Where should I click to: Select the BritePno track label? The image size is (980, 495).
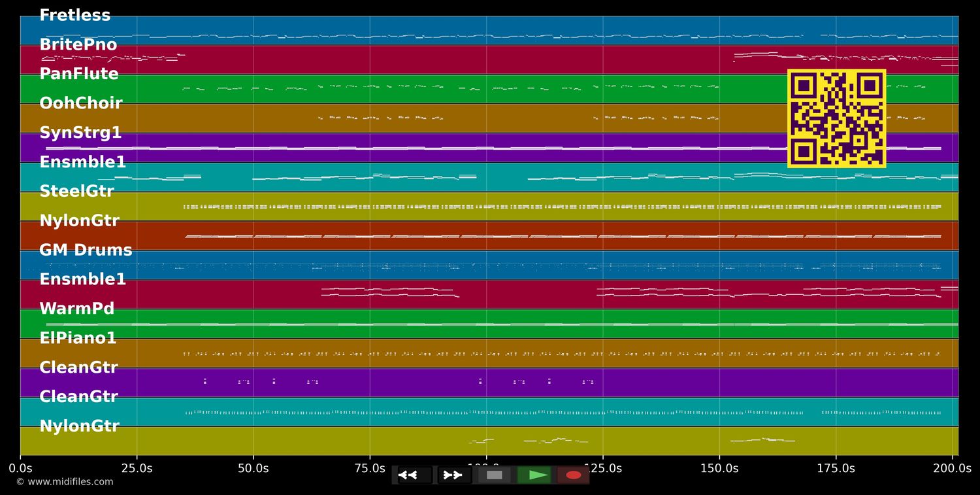[78, 45]
